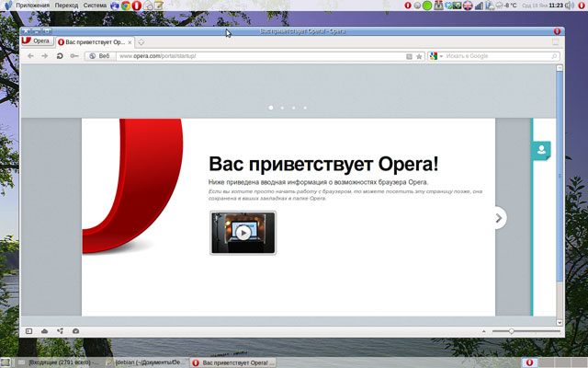This screenshot has height=368, width=588.
Task: Switch to 'Вас приветствует Opera!' taskbar button
Action: point(232,362)
